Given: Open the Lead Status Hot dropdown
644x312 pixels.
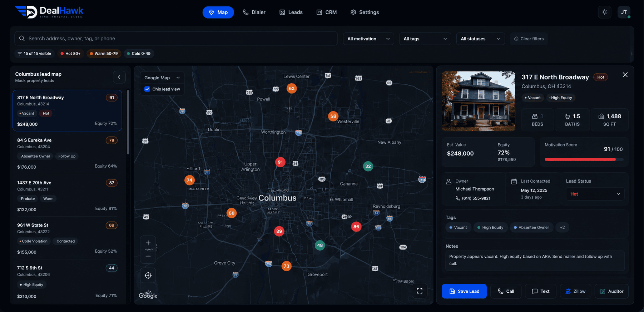Looking at the screenshot, I should coord(595,194).
